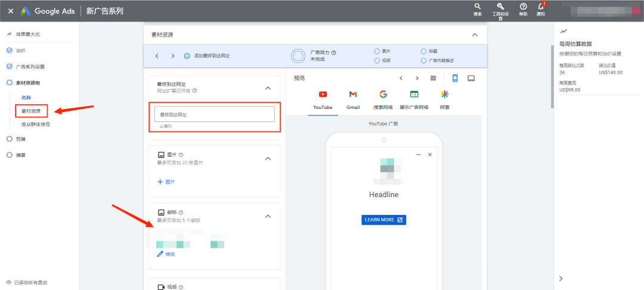Open help icon next to 图片 heading

pos(181,155)
